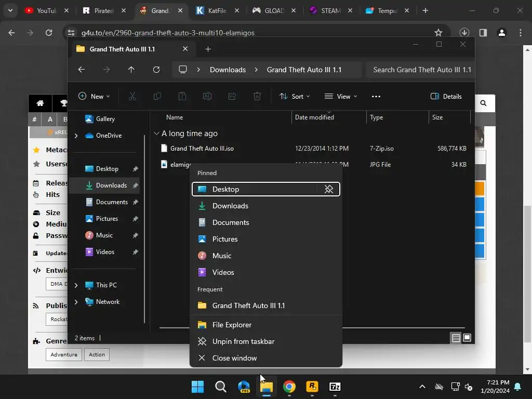Open the View dropdown
This screenshot has height=399, width=532.
341,96
